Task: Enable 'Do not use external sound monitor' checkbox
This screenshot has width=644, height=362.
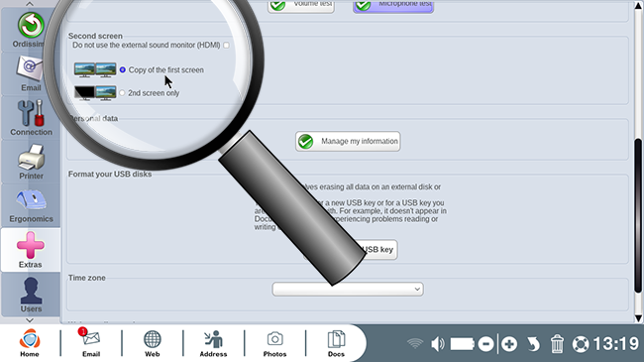Action: point(226,46)
